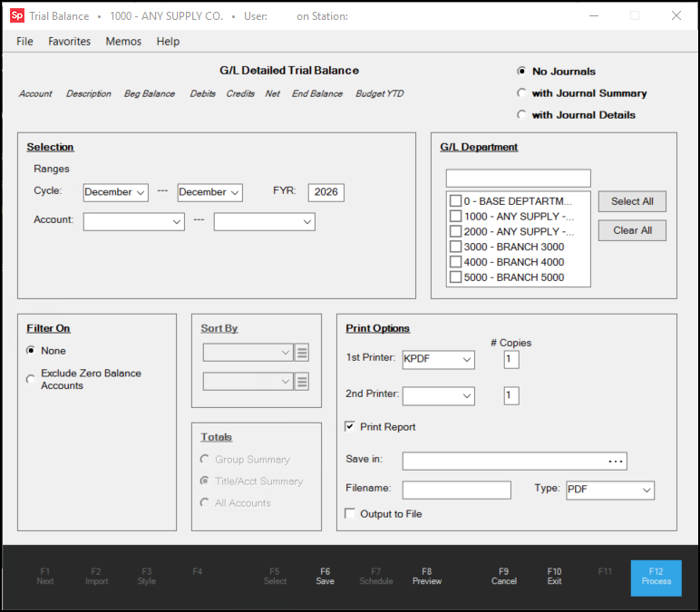Click the second Sort By list icon

click(303, 382)
